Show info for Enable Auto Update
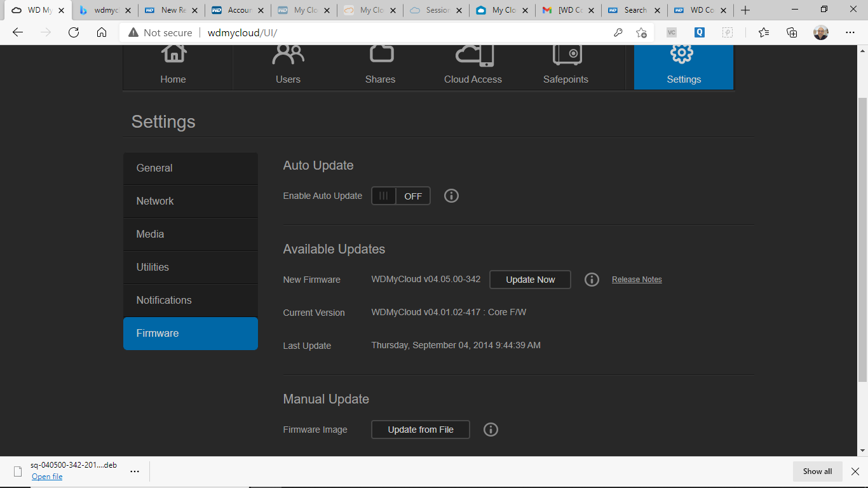The width and height of the screenshot is (868, 488). tap(451, 196)
